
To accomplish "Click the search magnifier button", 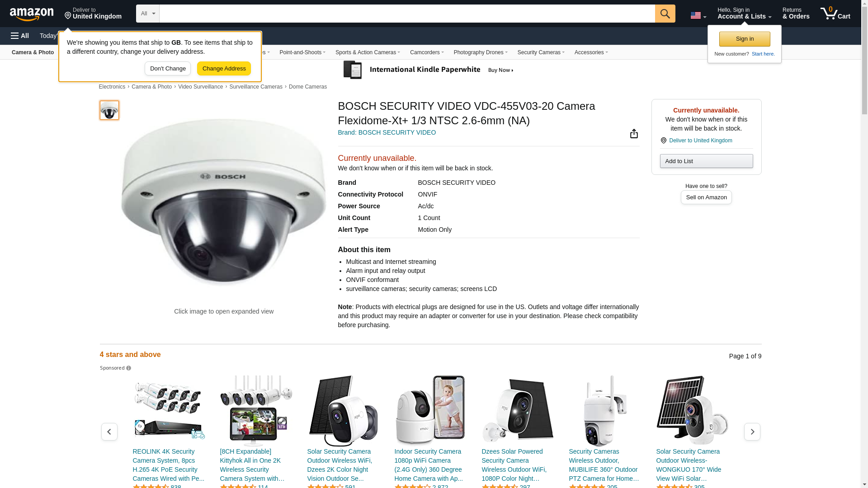I will pyautogui.click(x=665, y=14).
